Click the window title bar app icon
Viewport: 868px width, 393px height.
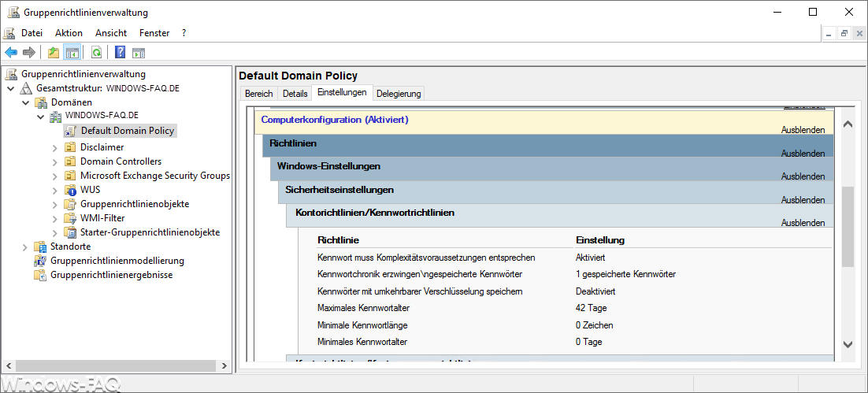coord(13,12)
